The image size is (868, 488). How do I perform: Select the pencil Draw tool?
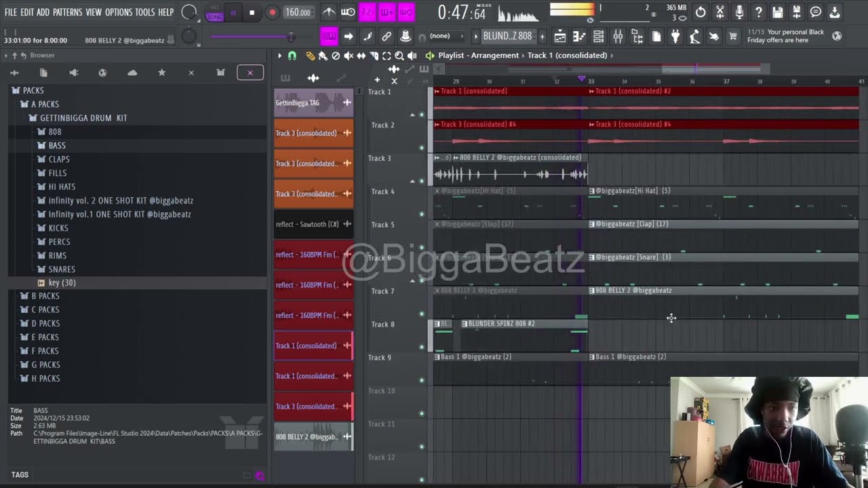(x=310, y=56)
